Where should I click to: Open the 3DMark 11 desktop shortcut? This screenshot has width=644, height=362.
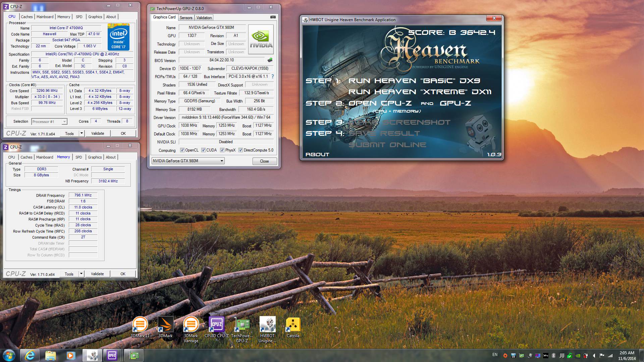(x=140, y=327)
